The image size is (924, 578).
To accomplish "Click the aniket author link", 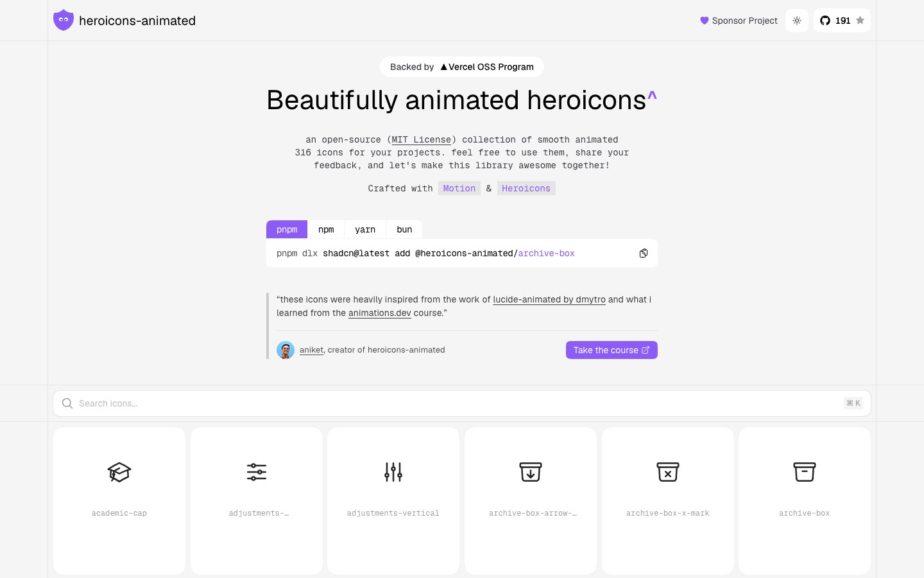I will click(311, 350).
